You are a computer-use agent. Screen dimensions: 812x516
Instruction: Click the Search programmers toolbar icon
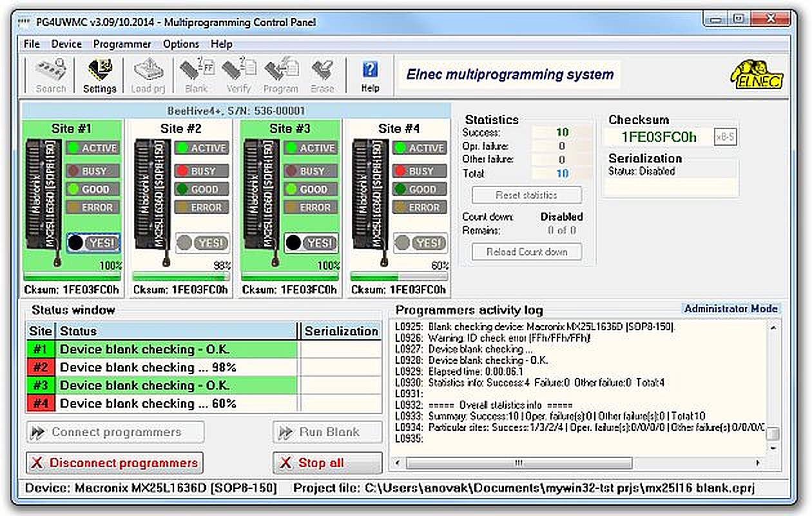pyautogui.click(x=51, y=75)
